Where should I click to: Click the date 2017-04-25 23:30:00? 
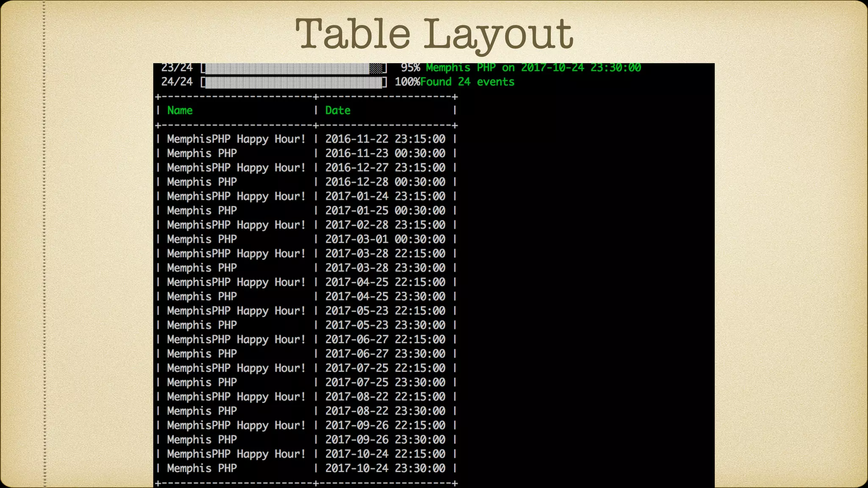[x=385, y=297]
